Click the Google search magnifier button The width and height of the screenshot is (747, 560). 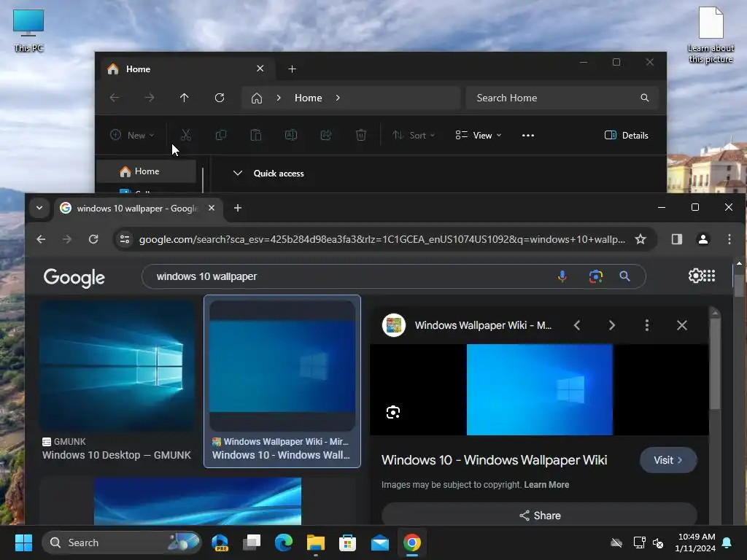coord(624,276)
